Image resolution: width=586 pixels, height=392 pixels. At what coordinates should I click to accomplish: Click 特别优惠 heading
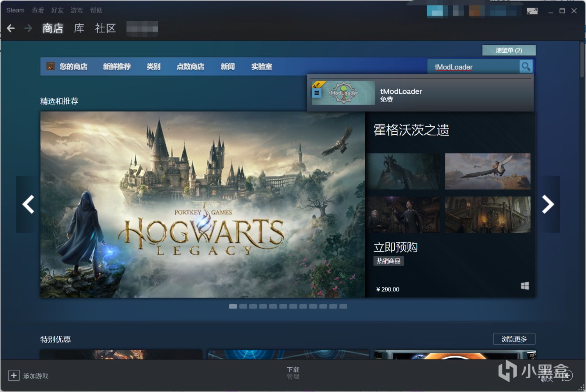point(55,339)
